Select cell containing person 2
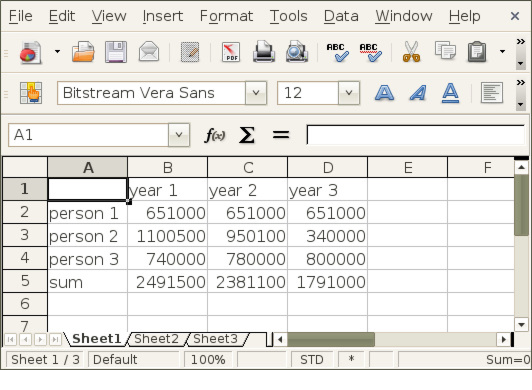532x390 pixels. point(88,235)
